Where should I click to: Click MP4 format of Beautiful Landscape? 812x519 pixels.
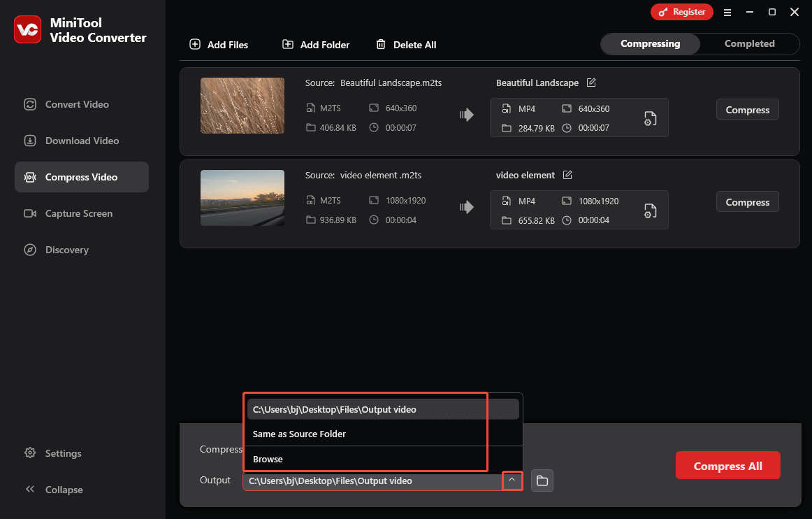pyautogui.click(x=527, y=109)
